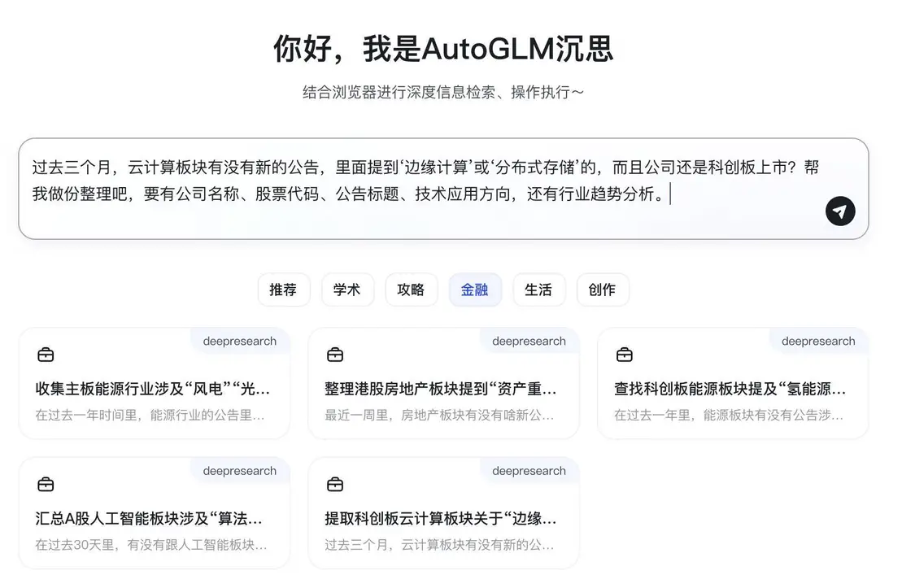This screenshot has height=588, width=915.
Task: Click description text 在过去一年里，能源板块有没有公告涉
Action: [729, 416]
